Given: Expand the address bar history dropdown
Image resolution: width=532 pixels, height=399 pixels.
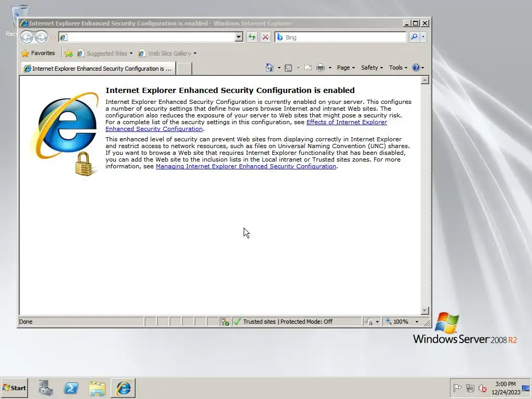Looking at the screenshot, I should 239,37.
